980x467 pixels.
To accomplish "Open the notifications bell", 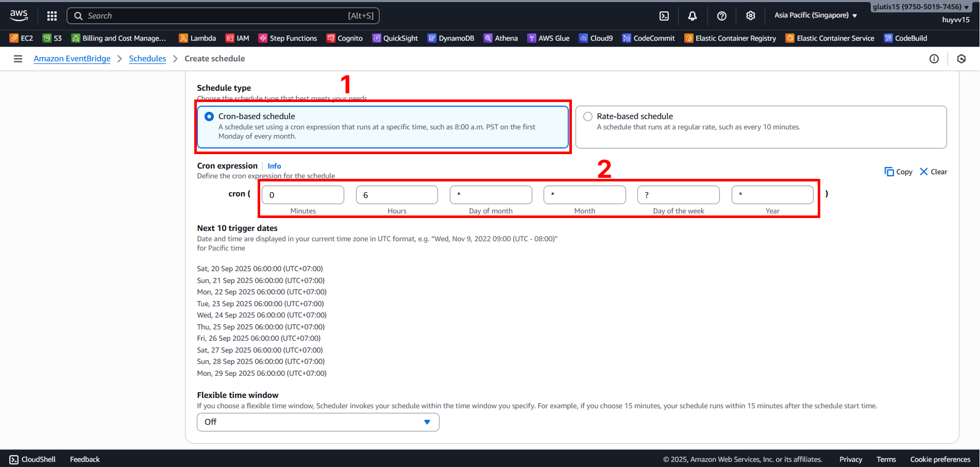I will 692,16.
